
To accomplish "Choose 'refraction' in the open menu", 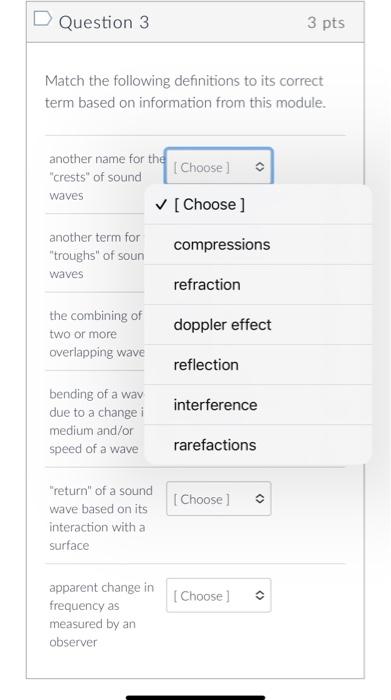I will [x=258, y=285].
